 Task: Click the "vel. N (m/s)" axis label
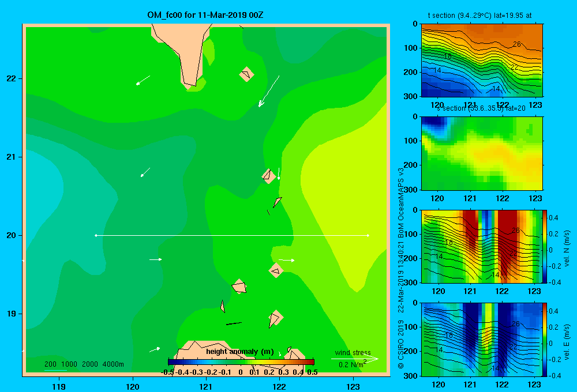(567, 248)
